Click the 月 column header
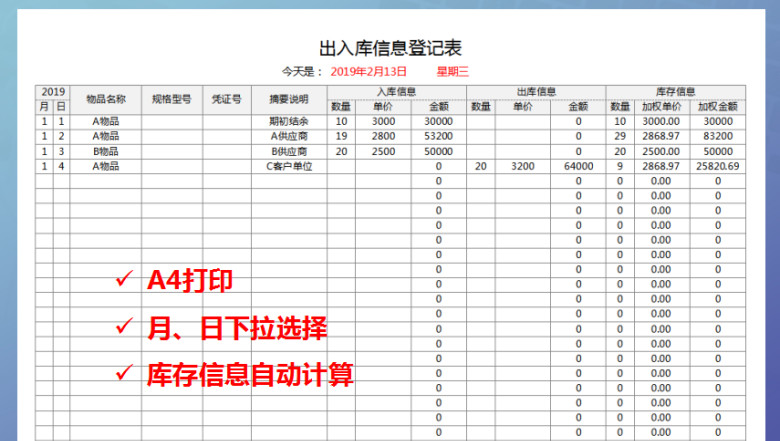The image size is (780, 441). point(44,106)
